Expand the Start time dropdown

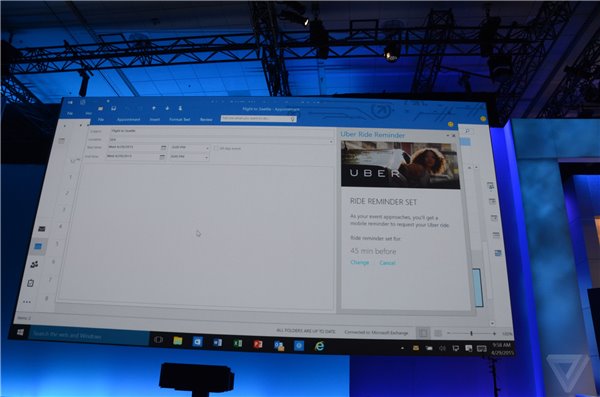(207, 148)
